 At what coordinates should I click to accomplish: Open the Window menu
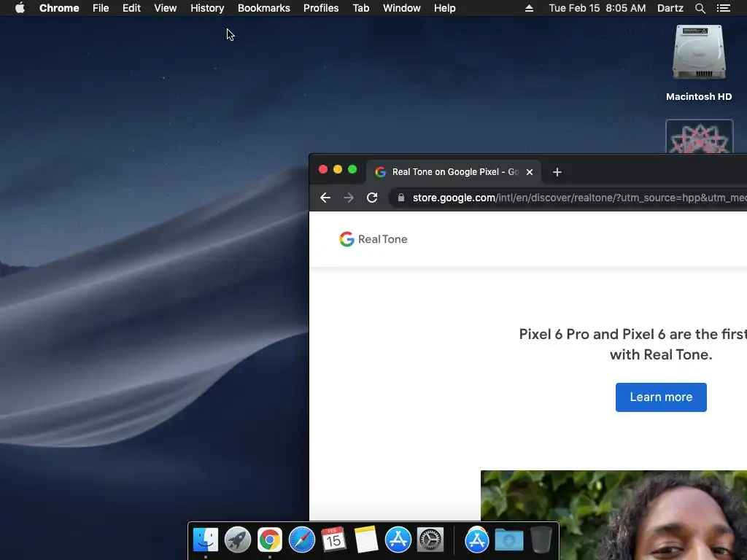pos(402,8)
